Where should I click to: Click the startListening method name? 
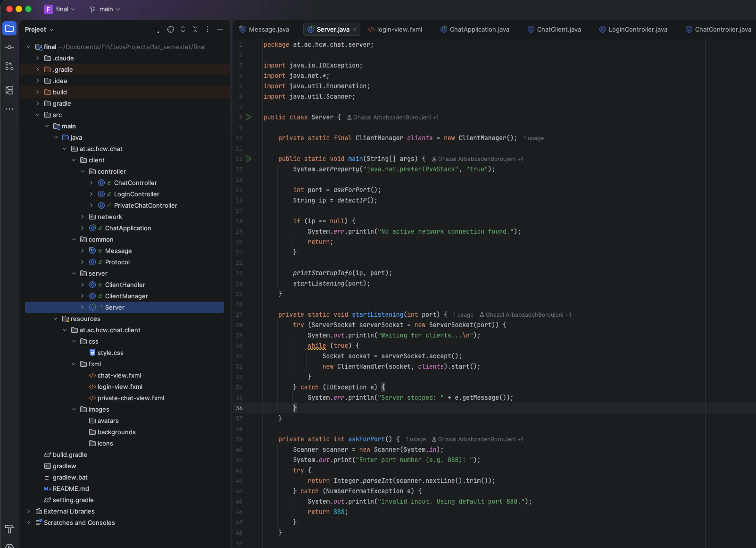coord(377,314)
